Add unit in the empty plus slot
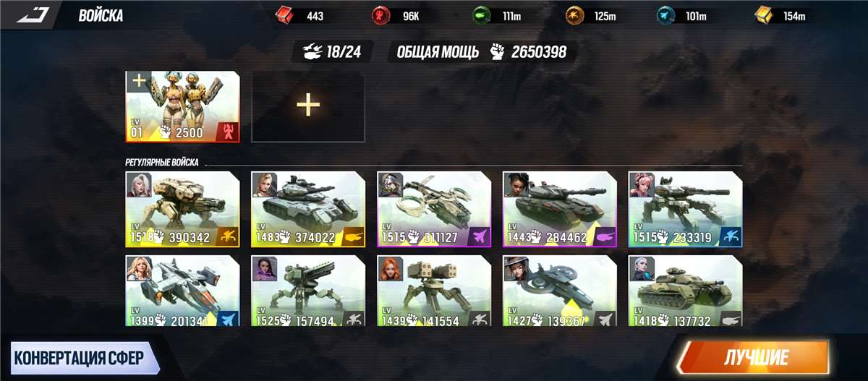This screenshot has height=381, width=868. click(x=308, y=106)
